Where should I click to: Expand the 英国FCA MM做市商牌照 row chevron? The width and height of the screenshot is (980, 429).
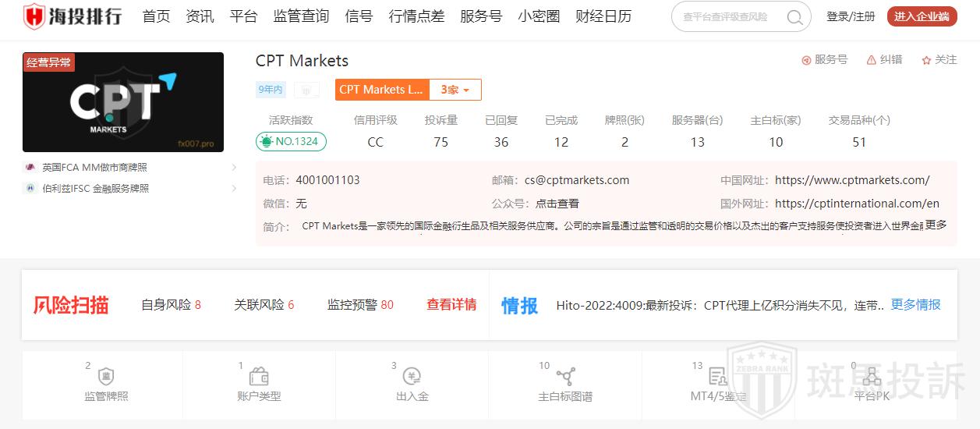[234, 167]
